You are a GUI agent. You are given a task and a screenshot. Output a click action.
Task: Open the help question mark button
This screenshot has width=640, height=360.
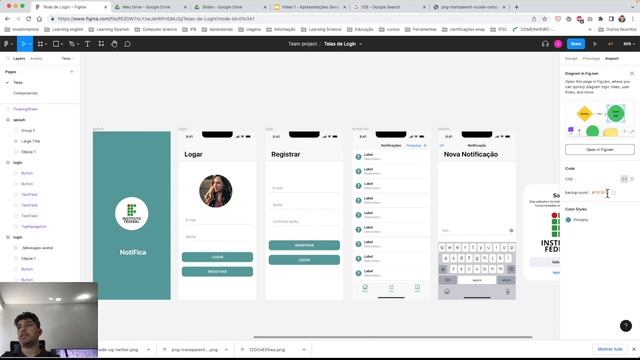tap(626, 325)
